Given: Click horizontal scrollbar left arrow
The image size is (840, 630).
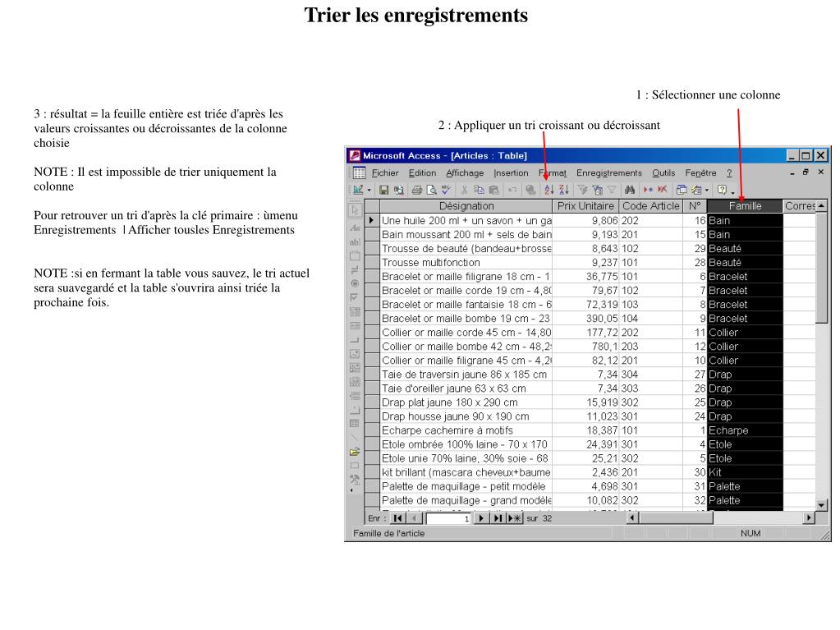Looking at the screenshot, I should (x=633, y=517).
